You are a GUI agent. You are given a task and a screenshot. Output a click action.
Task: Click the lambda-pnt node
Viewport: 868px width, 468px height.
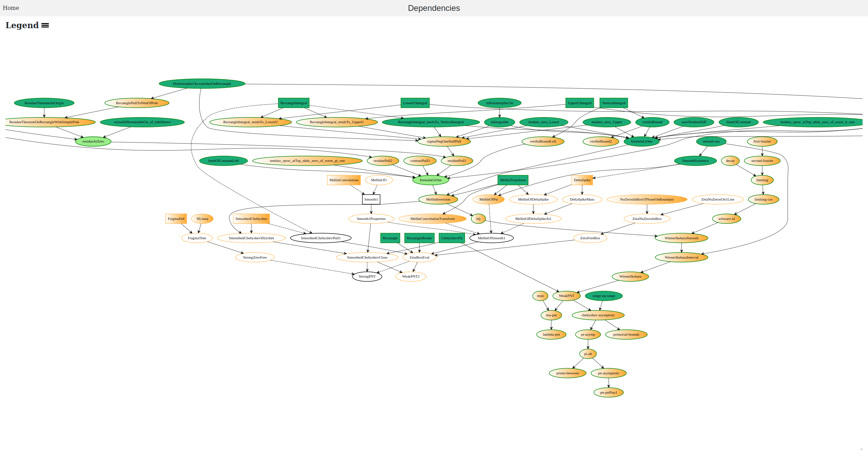(x=551, y=335)
